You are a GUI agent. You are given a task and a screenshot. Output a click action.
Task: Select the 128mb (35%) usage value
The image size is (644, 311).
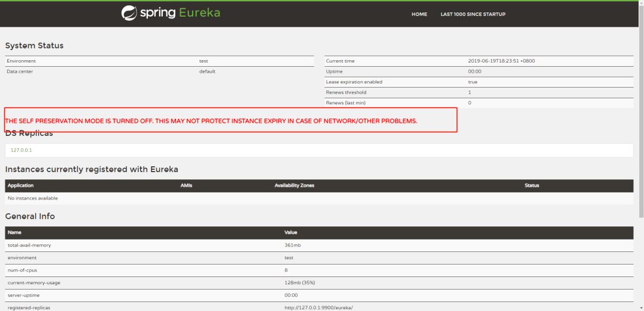click(299, 282)
